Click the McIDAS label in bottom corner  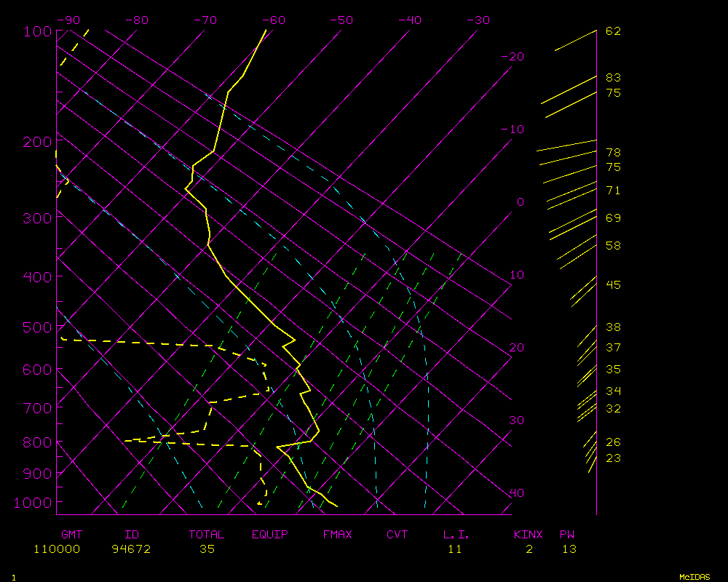click(x=695, y=577)
